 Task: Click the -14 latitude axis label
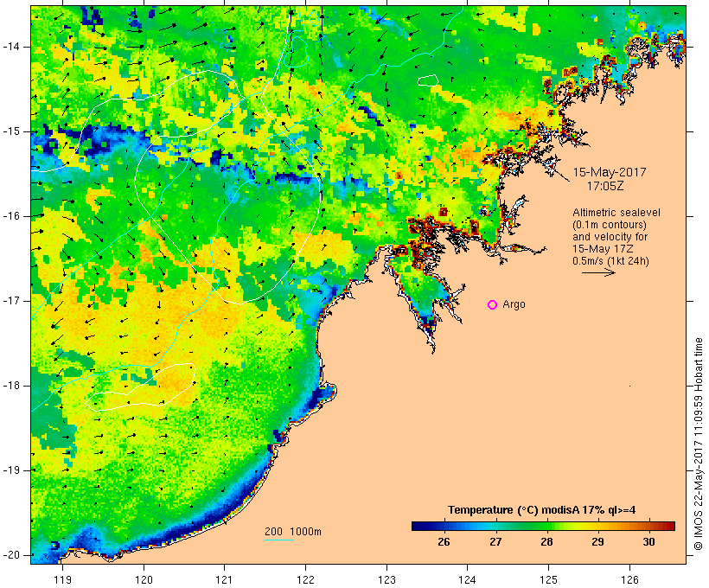(11, 47)
